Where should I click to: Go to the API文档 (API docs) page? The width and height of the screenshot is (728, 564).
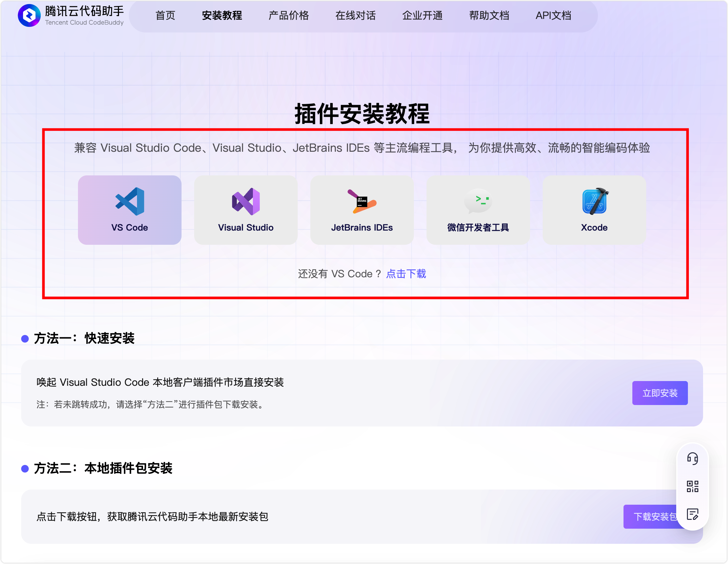[x=553, y=15]
